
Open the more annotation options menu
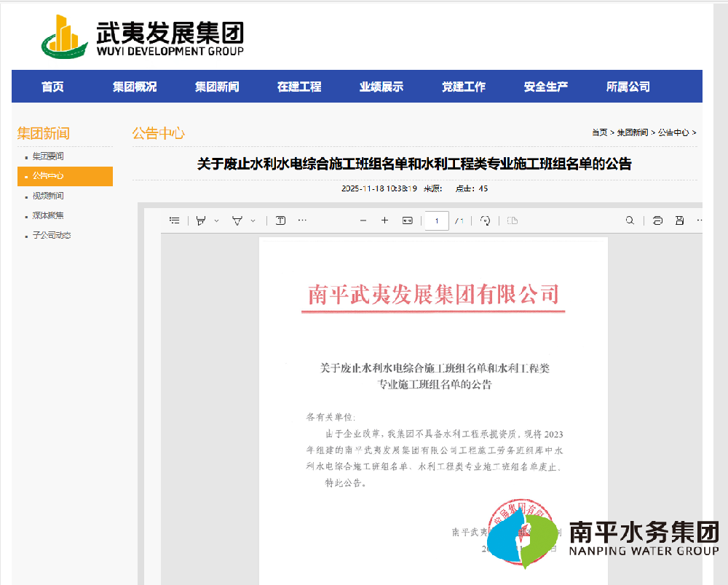pyautogui.click(x=302, y=220)
